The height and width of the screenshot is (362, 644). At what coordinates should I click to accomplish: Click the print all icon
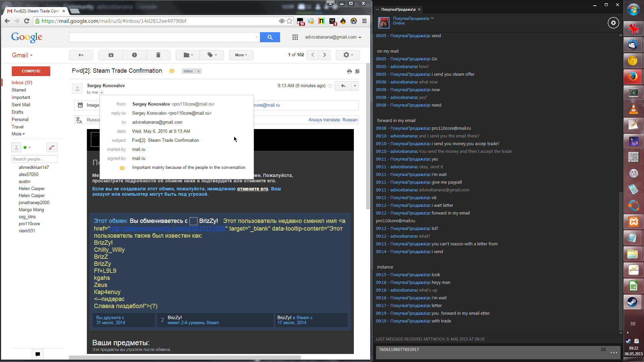pyautogui.click(x=349, y=71)
